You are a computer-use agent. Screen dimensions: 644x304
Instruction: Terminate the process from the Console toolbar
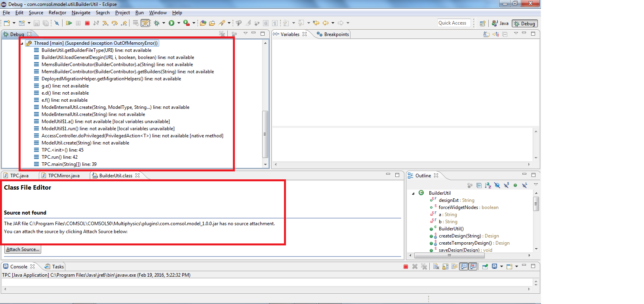pos(406,267)
